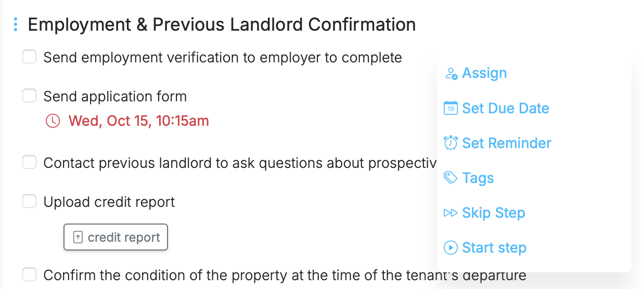
Task: Click the play circle Start step icon
Action: pyautogui.click(x=450, y=247)
